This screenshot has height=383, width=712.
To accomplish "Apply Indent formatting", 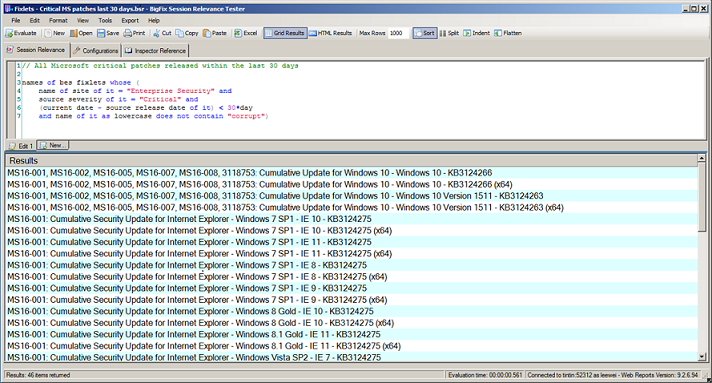I will click(x=476, y=33).
